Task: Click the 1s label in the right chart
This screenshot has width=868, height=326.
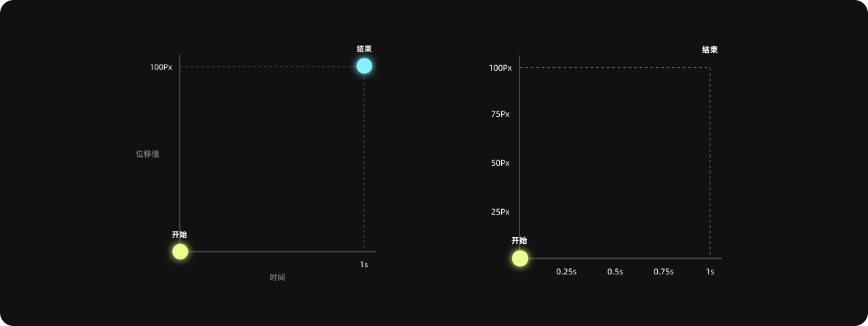Action: click(710, 272)
